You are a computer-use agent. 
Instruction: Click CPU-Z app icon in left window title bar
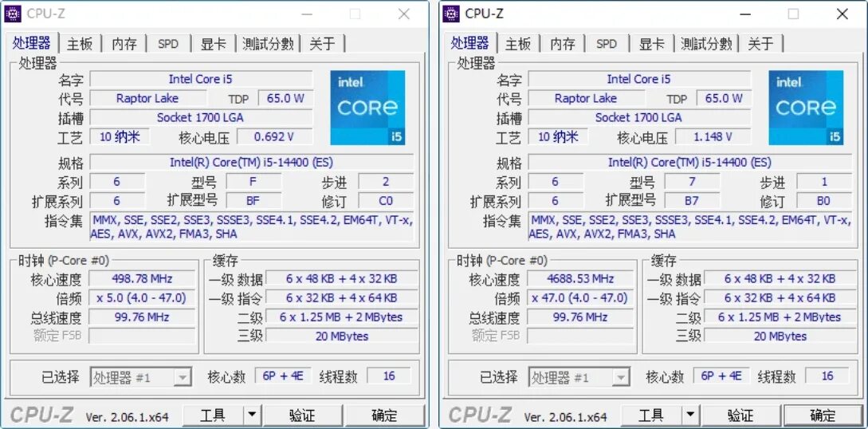(13, 14)
